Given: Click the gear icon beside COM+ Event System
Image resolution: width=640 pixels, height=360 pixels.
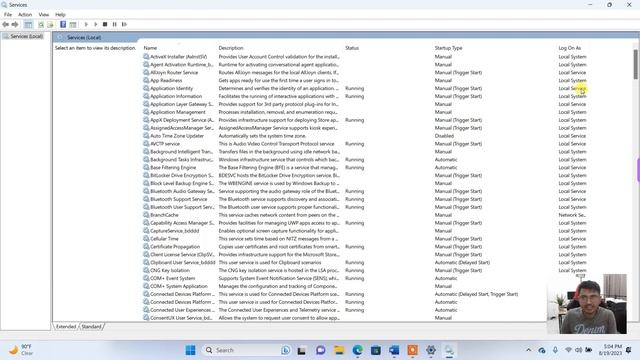Looking at the screenshot, I should pyautogui.click(x=146, y=278).
